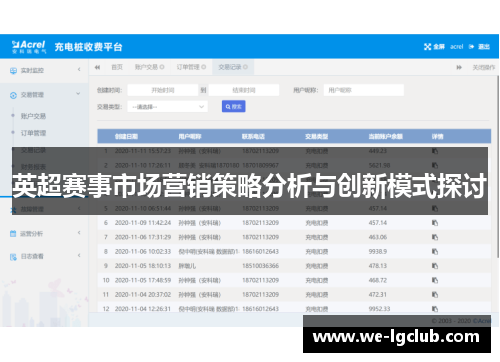Open details for row 11 dated 2020-11-04 20:37:02
500x362 pixels.
[435, 295]
